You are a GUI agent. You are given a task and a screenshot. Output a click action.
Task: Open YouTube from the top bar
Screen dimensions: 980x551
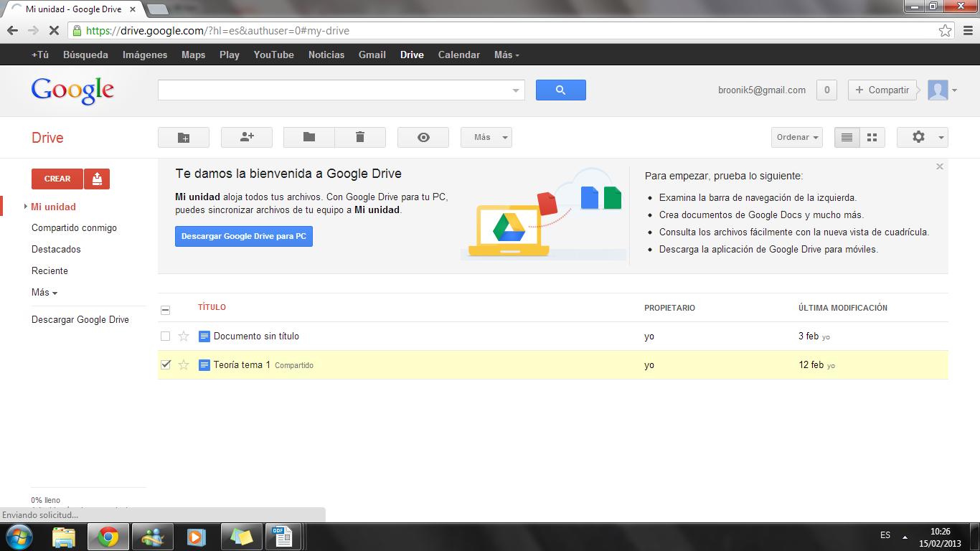click(x=274, y=55)
